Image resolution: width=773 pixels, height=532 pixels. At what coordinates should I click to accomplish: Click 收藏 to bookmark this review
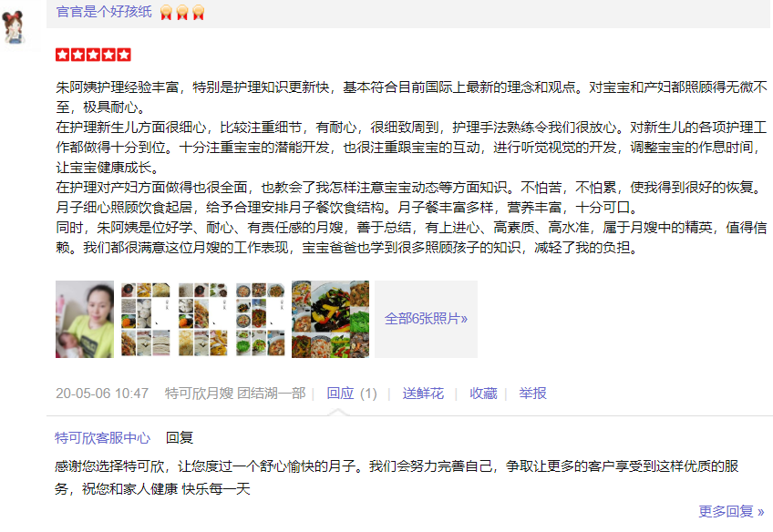click(x=483, y=394)
